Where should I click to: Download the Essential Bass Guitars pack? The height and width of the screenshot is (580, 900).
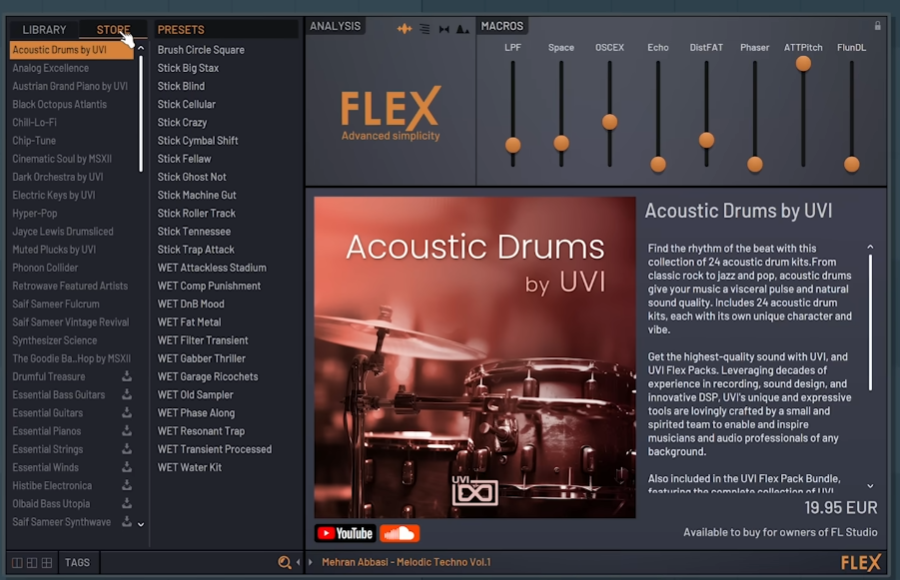[x=127, y=395]
